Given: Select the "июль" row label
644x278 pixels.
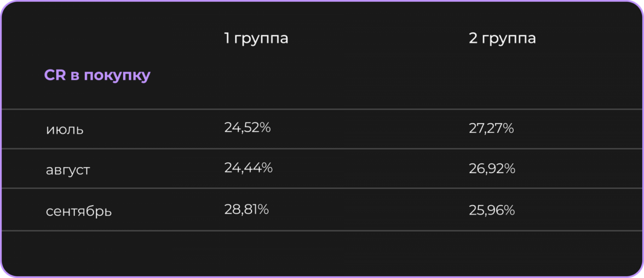Looking at the screenshot, I should pos(65,130).
